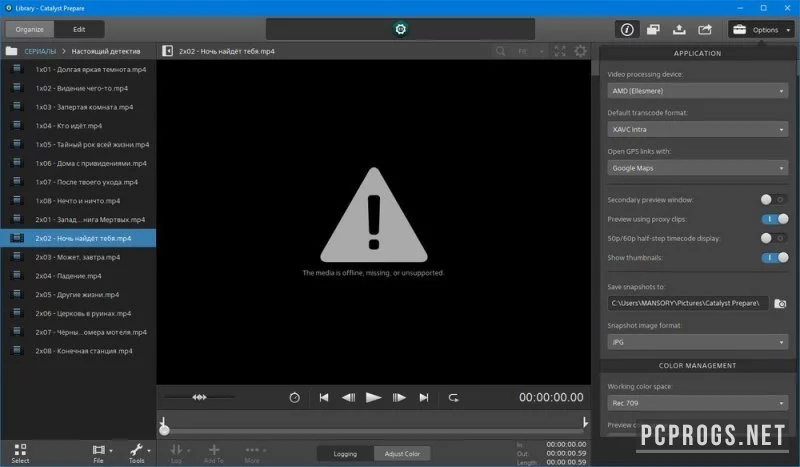Click the copy clips icon in top toolbar
Screen dimensions: 800x467
(x=653, y=30)
